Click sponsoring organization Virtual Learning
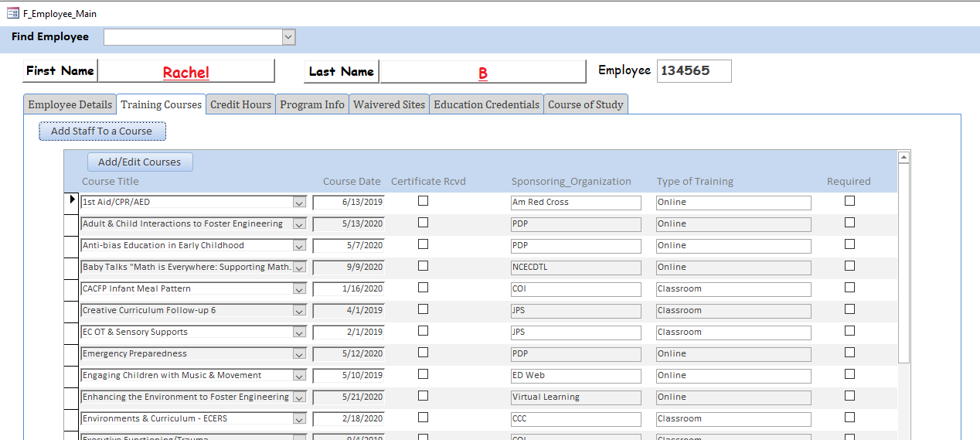Viewport: 980px width, 440px height. click(576, 397)
